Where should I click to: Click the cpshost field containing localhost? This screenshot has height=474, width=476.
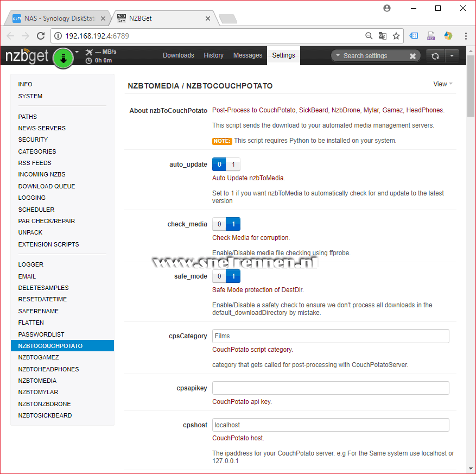click(x=331, y=425)
